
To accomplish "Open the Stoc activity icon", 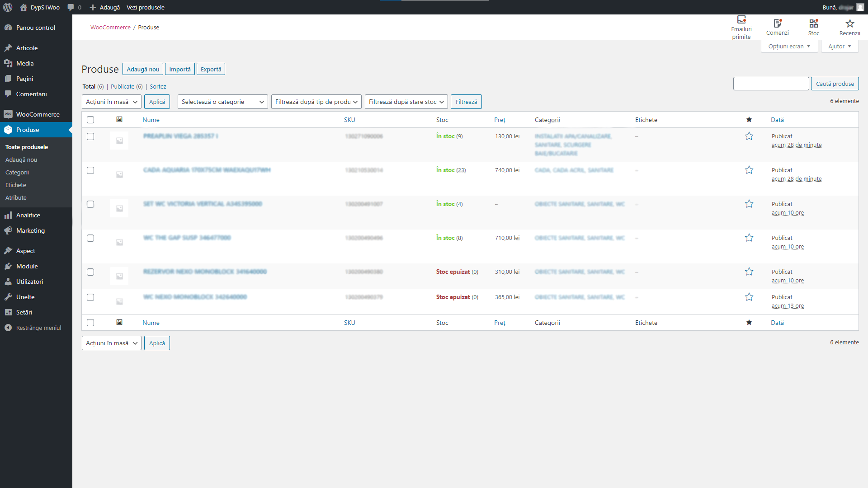I will [x=814, y=23].
